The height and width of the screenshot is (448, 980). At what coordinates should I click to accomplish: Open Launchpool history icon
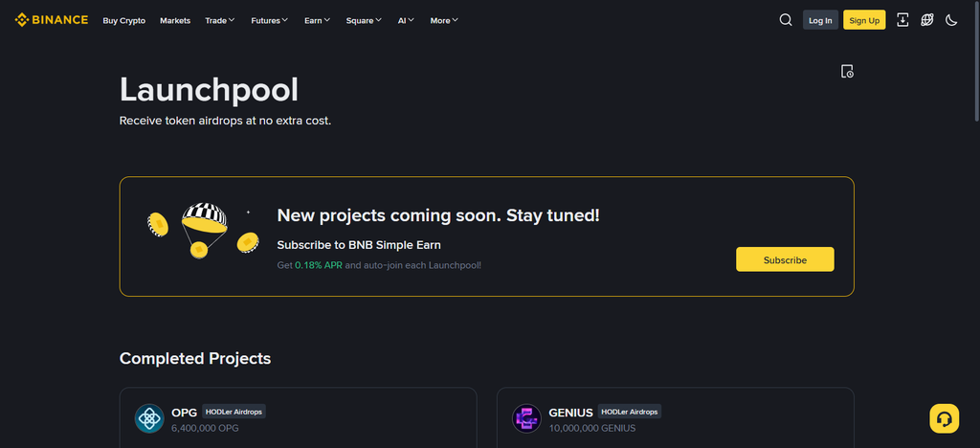pos(847,71)
